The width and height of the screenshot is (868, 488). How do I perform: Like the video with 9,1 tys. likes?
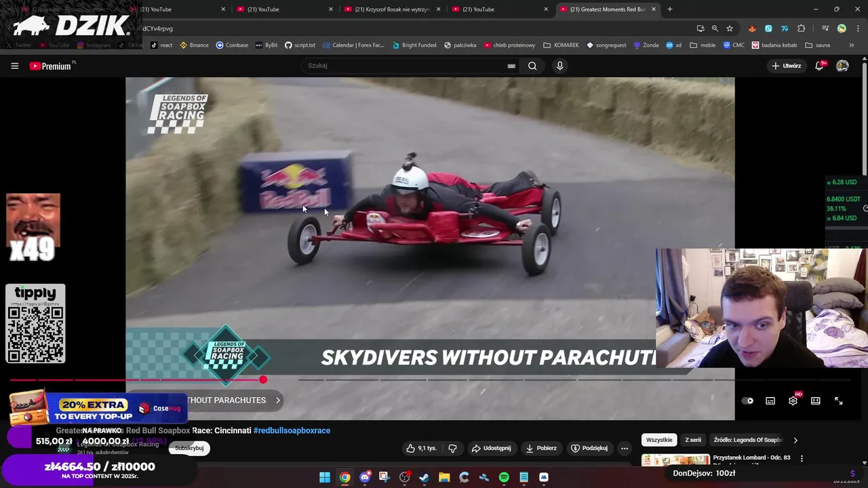pyautogui.click(x=421, y=448)
